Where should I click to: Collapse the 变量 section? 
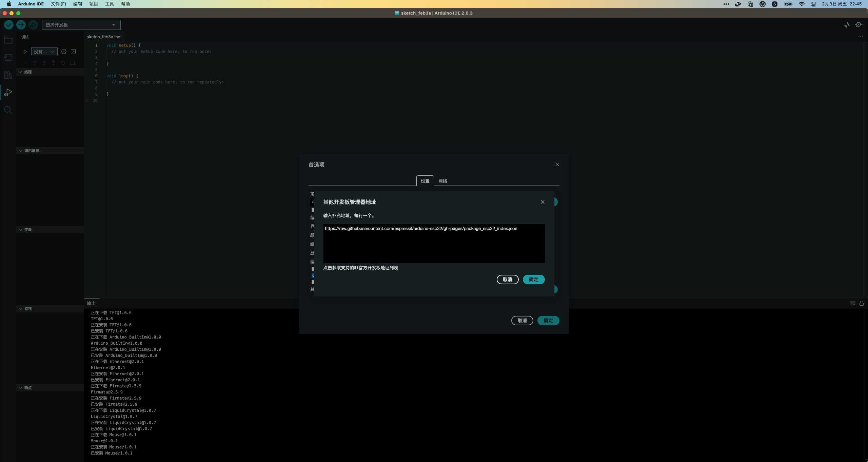[x=50, y=230]
